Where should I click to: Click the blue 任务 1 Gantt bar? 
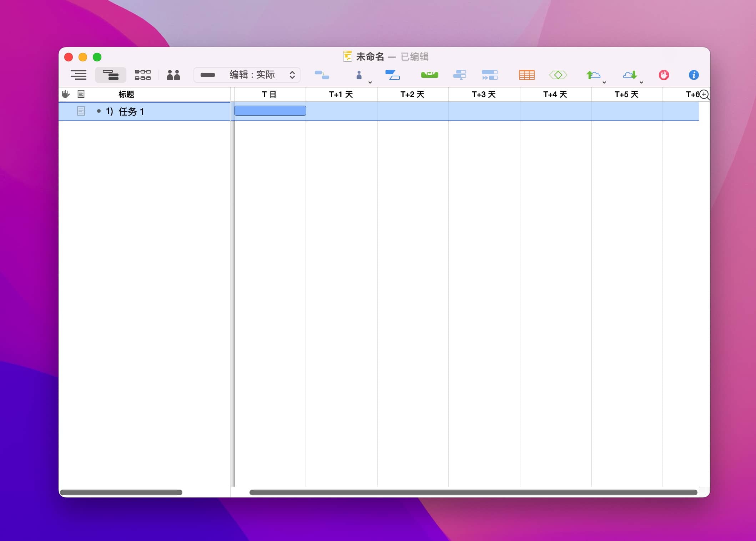click(270, 111)
